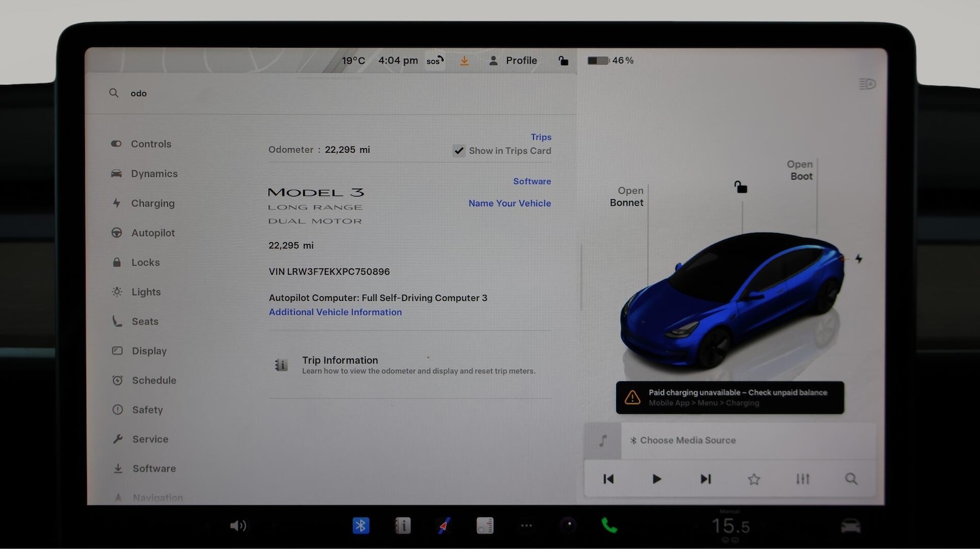Tap Open Bonnet
The image size is (980, 549).
click(x=627, y=196)
